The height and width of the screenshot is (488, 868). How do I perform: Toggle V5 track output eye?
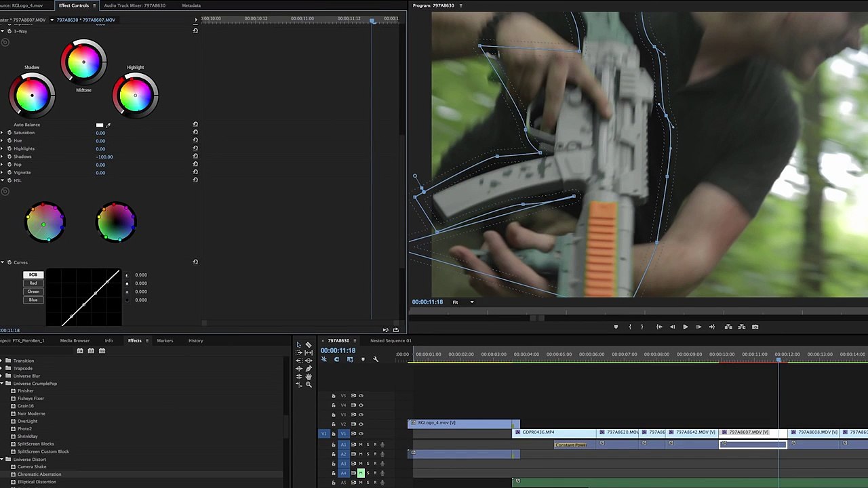(x=361, y=395)
